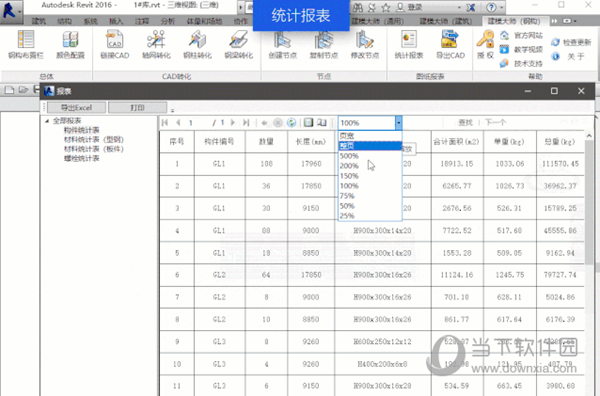This screenshot has height=396, width=600.
Task: Click the 导出Excel button
Action: pyautogui.click(x=77, y=108)
